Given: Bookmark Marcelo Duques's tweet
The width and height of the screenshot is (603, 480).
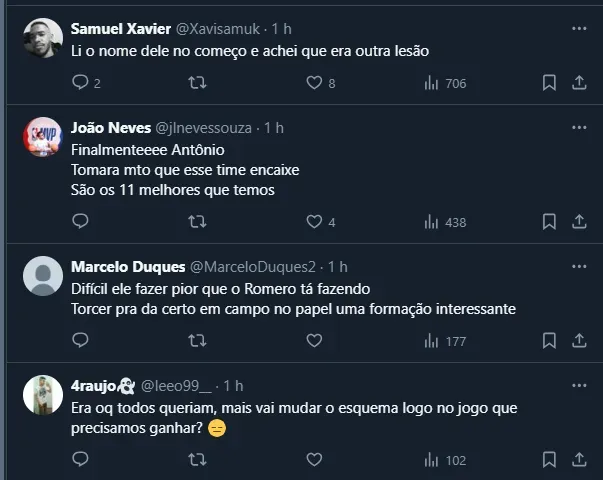Looking at the screenshot, I should tap(548, 341).
